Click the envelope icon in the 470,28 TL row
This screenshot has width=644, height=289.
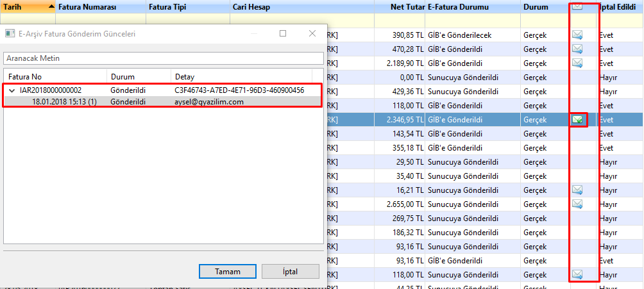[577, 49]
